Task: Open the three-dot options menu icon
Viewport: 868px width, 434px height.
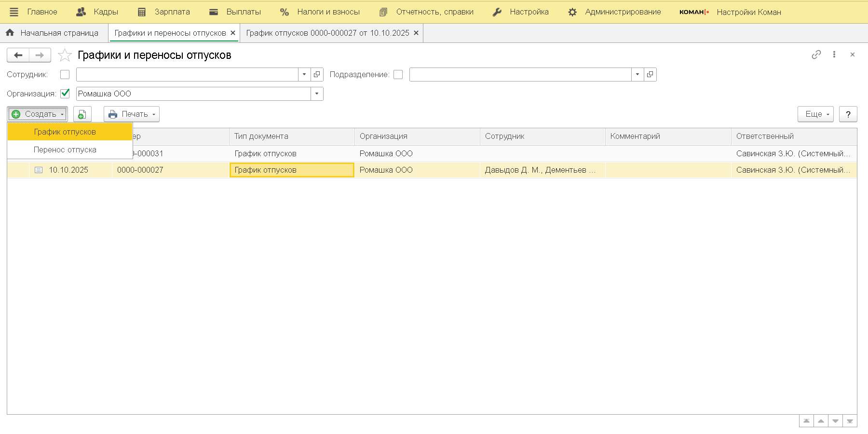Action: coord(834,54)
